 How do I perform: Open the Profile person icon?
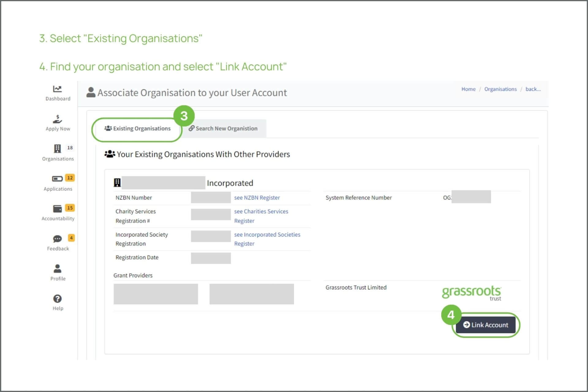tap(57, 269)
